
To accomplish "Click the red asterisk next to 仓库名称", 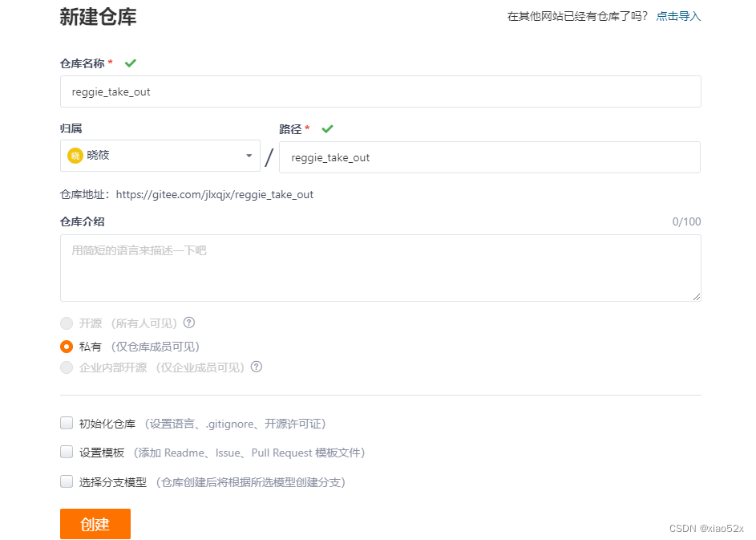I will coord(111,63).
